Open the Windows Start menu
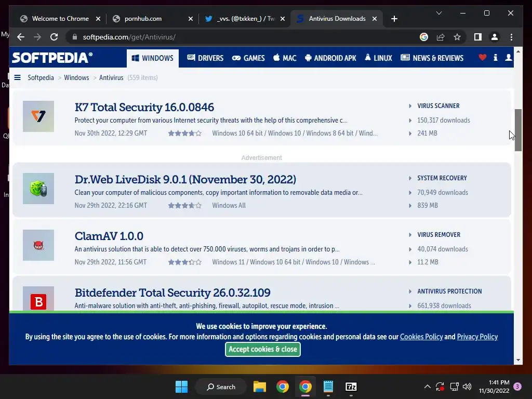 (x=181, y=387)
